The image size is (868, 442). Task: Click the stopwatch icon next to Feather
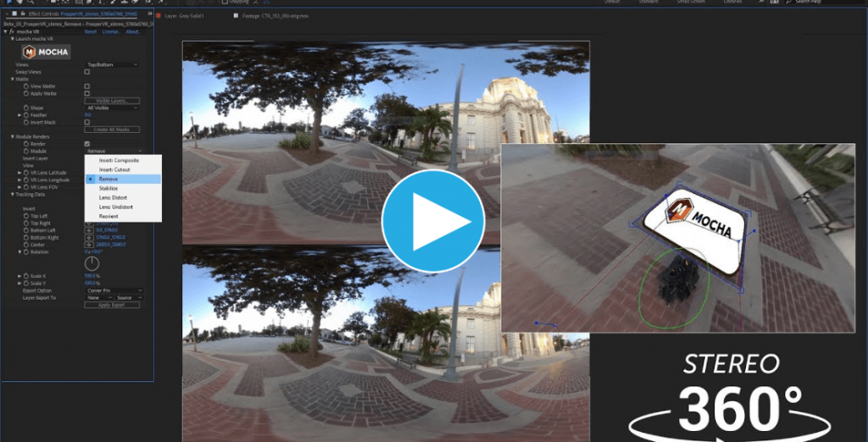pos(26,114)
